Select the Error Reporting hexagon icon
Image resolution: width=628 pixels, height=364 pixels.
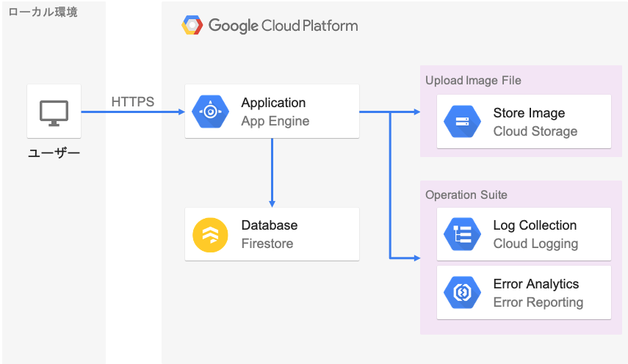[x=462, y=292]
